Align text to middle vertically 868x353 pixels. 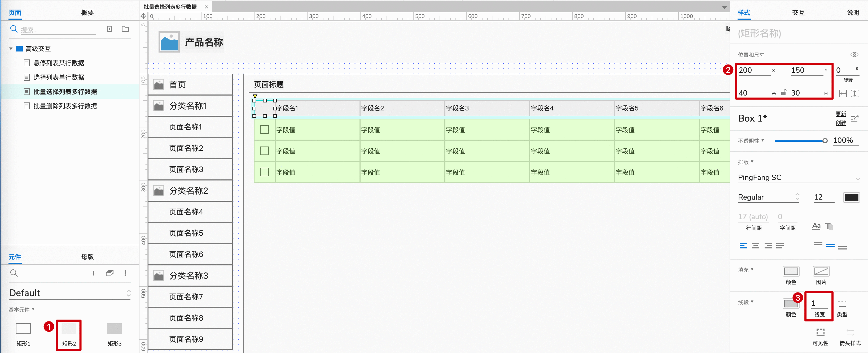tap(831, 246)
